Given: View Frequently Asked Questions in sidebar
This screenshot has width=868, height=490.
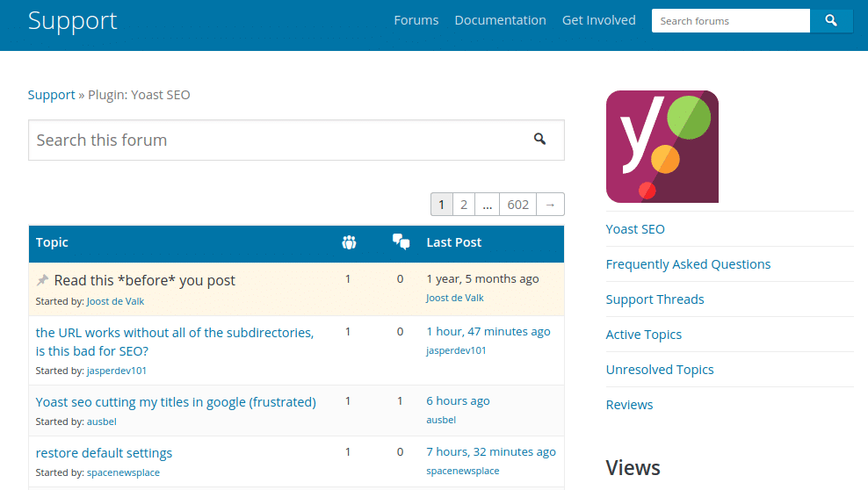Looking at the screenshot, I should click(x=688, y=264).
